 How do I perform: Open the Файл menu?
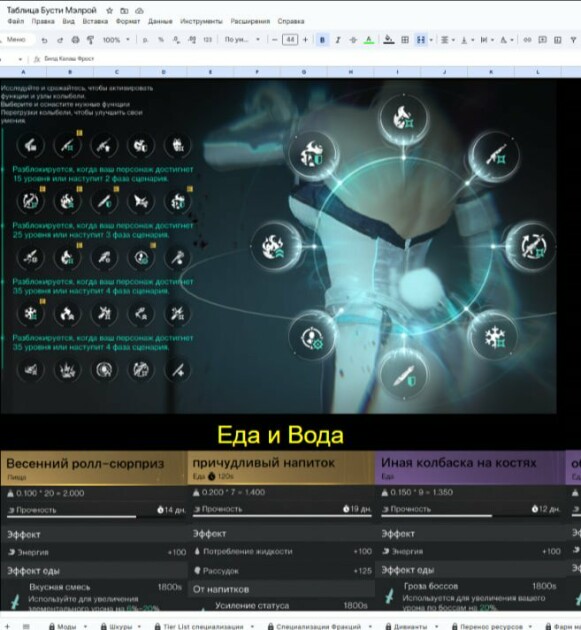[16, 21]
